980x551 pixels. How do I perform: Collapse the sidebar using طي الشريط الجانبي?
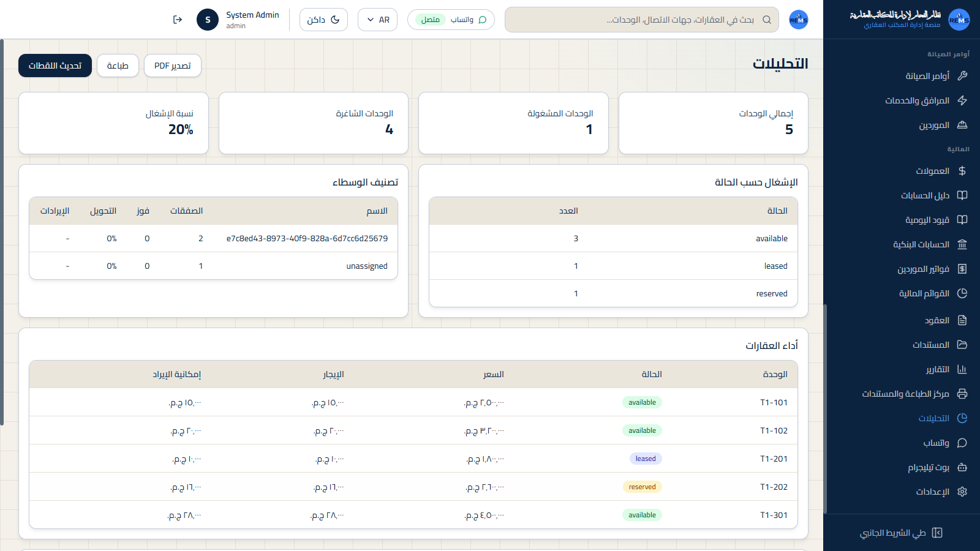(x=901, y=533)
